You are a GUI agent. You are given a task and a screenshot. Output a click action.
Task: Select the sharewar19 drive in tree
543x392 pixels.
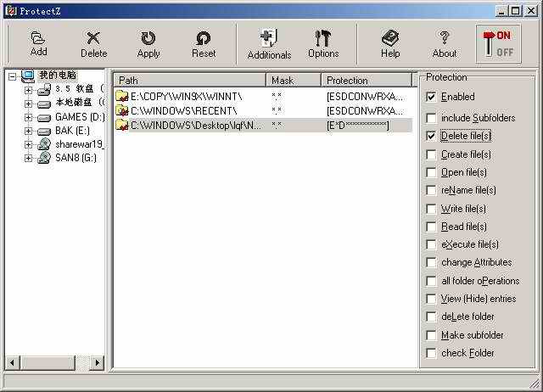(x=78, y=144)
